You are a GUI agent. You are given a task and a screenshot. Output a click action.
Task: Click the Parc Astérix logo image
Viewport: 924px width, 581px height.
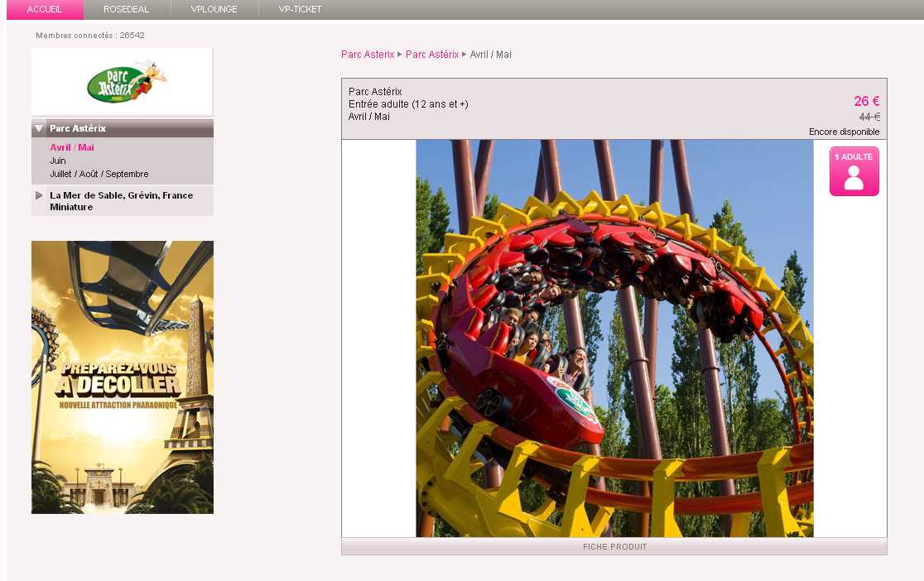click(x=122, y=82)
